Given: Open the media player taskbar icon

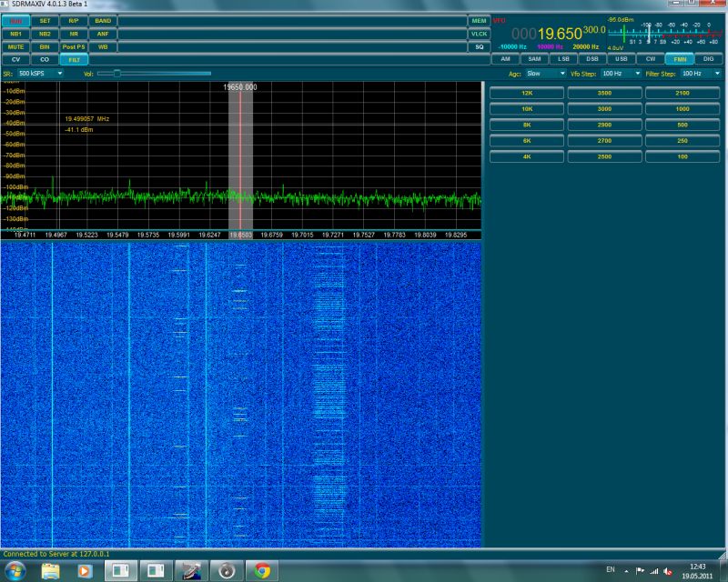Looking at the screenshot, I should pyautogui.click(x=84, y=570).
